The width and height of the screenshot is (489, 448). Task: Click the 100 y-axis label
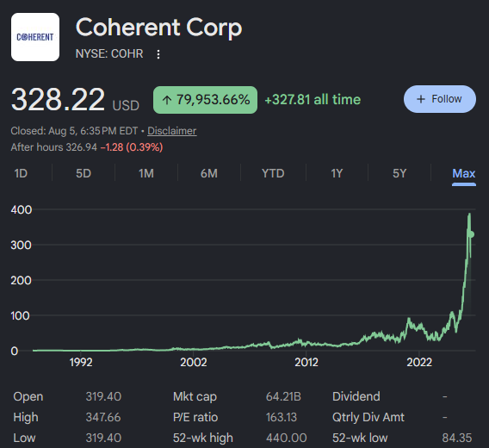pos(21,315)
